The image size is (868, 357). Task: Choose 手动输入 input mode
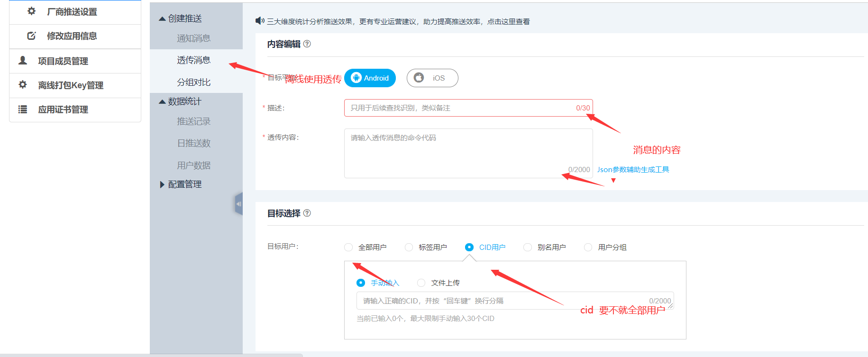(361, 283)
